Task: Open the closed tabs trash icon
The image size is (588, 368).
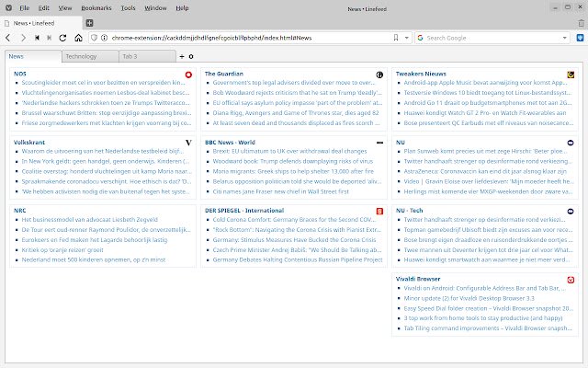Action: coord(582,23)
